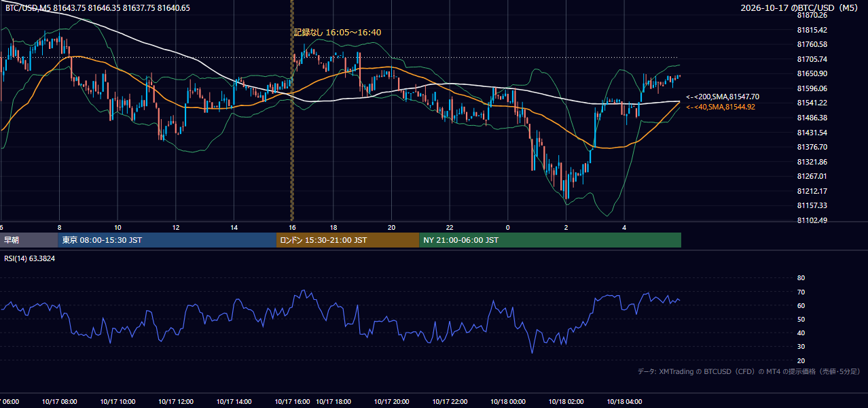868x408 pixels.
Task: Select the bottom date label 10/17 12:00
Action: point(176,402)
